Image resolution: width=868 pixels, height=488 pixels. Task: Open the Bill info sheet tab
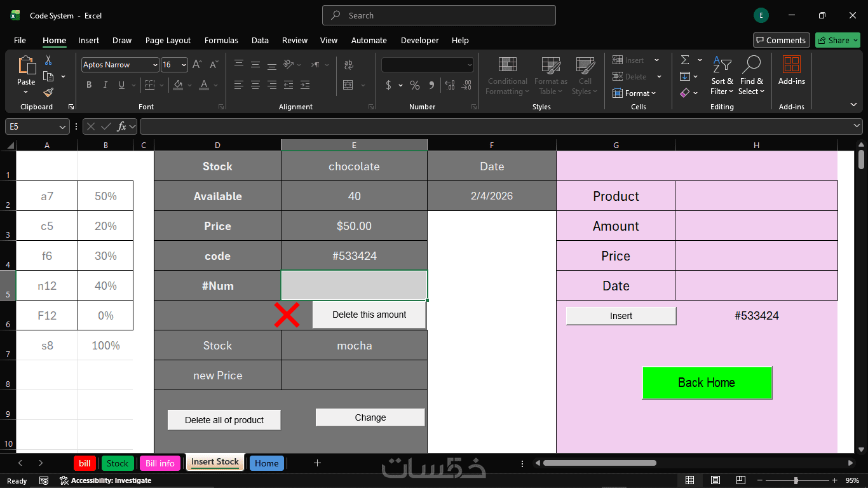pos(160,463)
